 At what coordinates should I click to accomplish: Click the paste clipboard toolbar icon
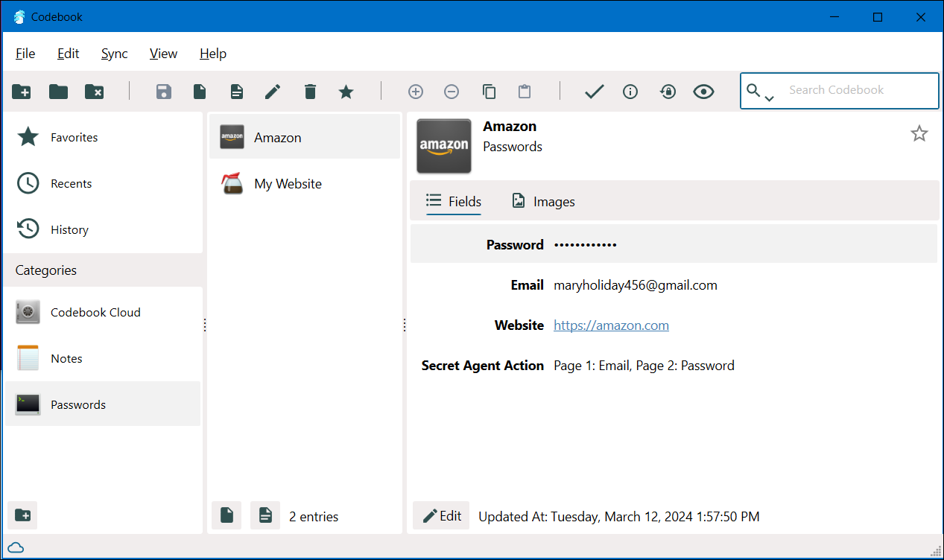point(525,92)
